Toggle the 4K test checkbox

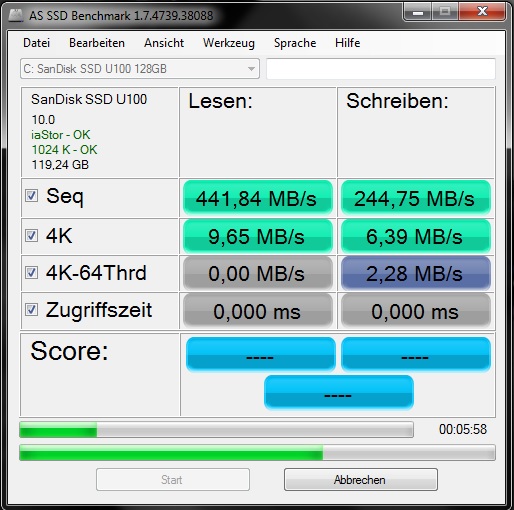pos(32,236)
